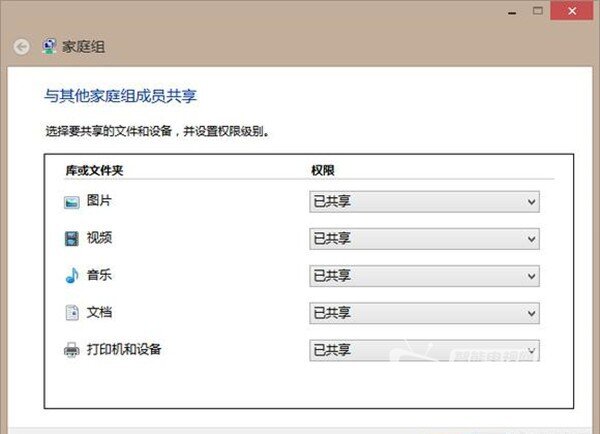Click the 与其他家庭组成员共享 heading

coord(120,96)
